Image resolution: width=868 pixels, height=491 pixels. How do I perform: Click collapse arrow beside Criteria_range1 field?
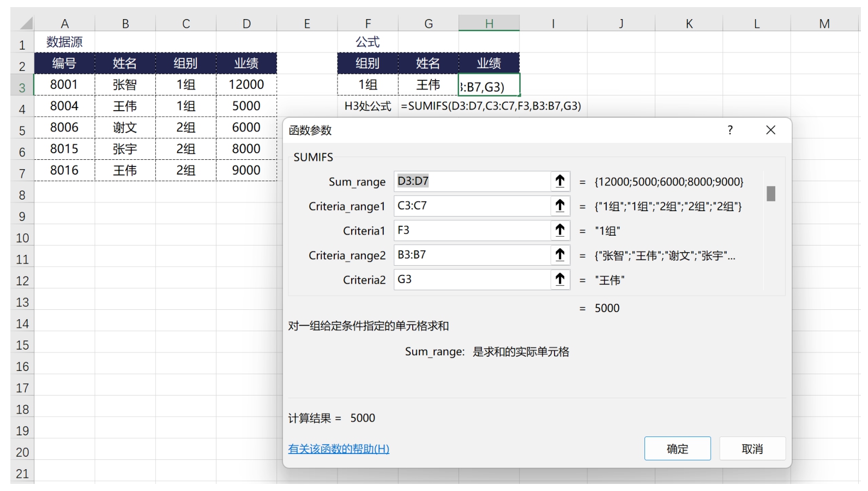560,206
